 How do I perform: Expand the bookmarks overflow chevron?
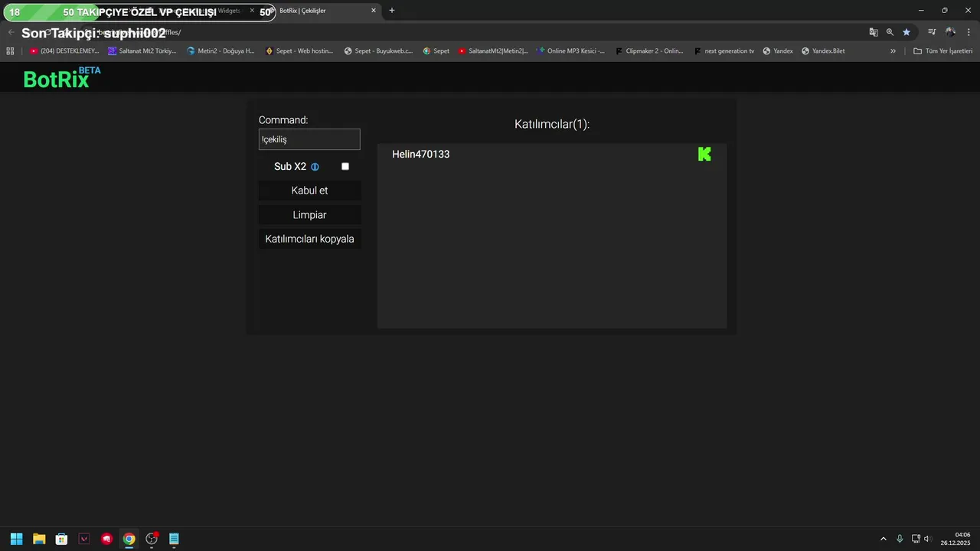point(893,51)
